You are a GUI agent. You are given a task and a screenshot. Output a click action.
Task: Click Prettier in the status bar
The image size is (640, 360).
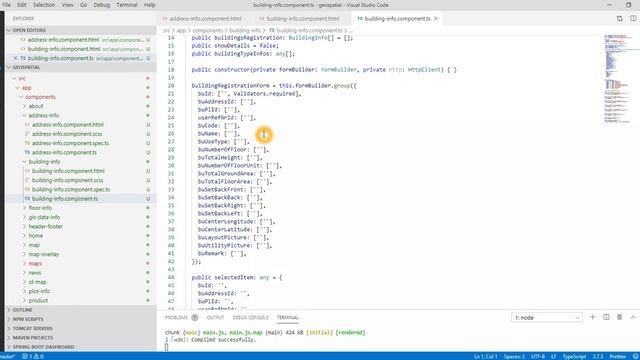(x=618, y=356)
